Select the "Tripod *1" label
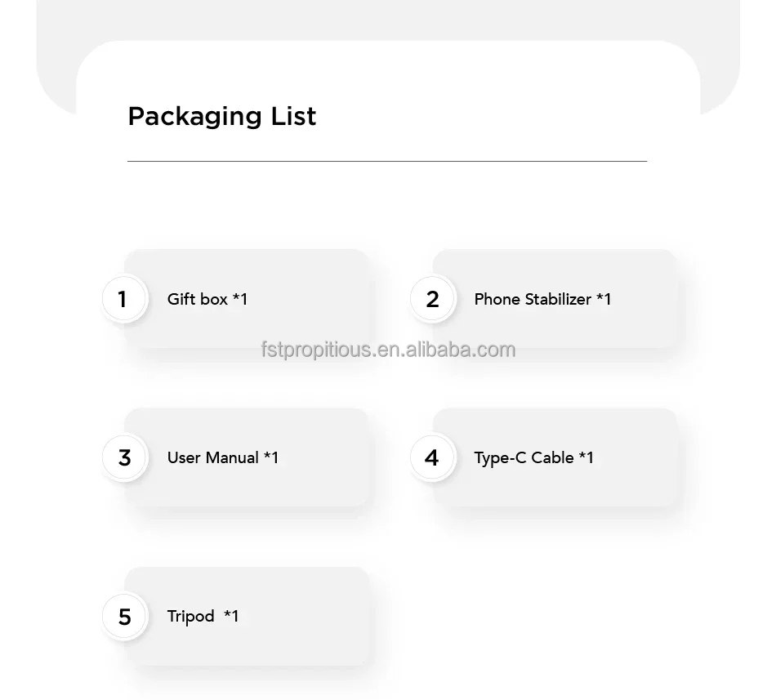This screenshot has height=700, width=776. (203, 616)
